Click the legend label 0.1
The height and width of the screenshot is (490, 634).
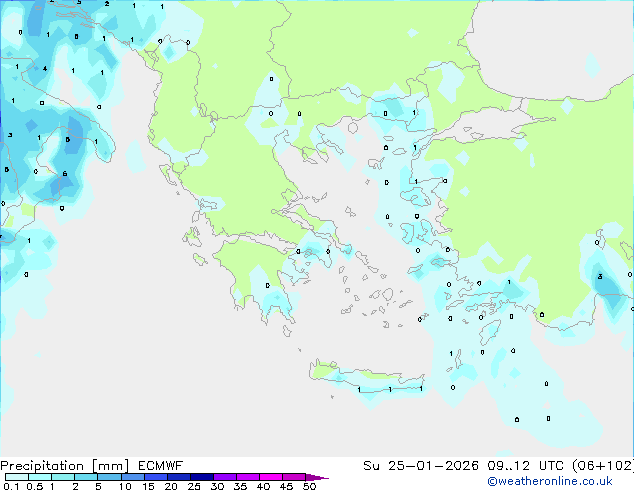coord(11,486)
